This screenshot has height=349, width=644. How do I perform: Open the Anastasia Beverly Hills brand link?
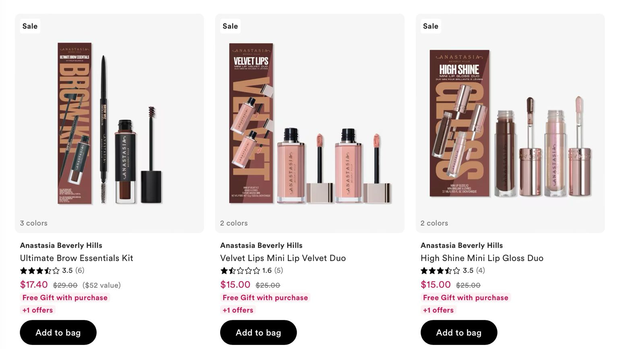(61, 245)
